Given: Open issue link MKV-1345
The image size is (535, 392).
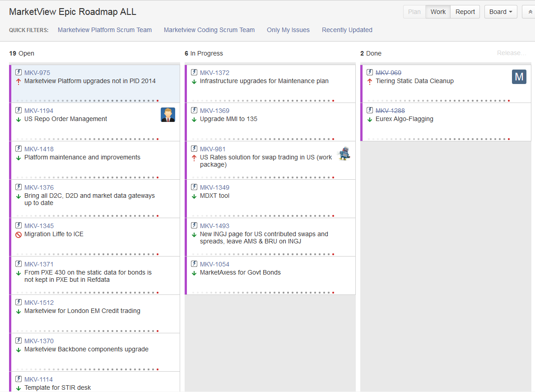Looking at the screenshot, I should (39, 226).
